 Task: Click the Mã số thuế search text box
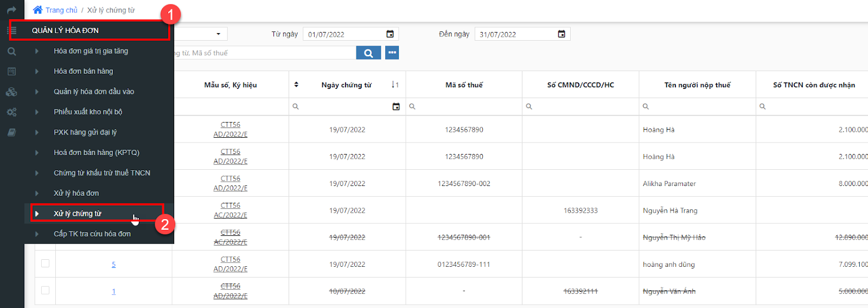pos(265,53)
